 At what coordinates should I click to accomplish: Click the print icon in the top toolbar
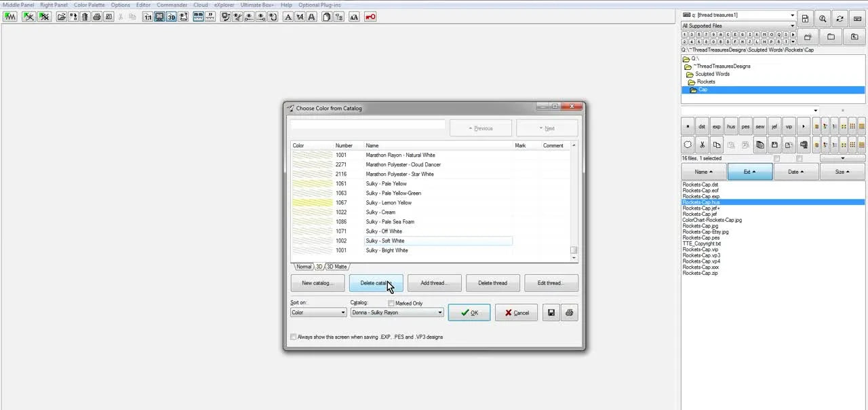pyautogui.click(x=97, y=16)
